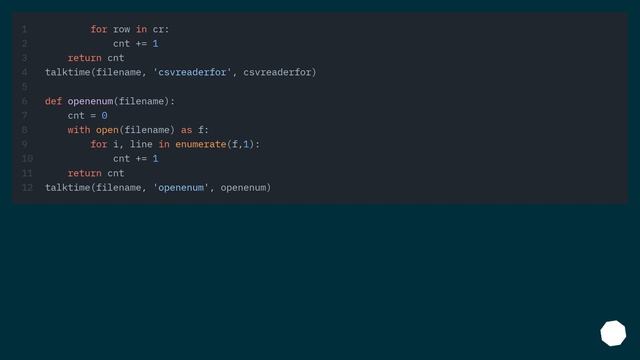640x360 pixels.
Task: Click 'return cnt' on line 11
Action: point(96,173)
